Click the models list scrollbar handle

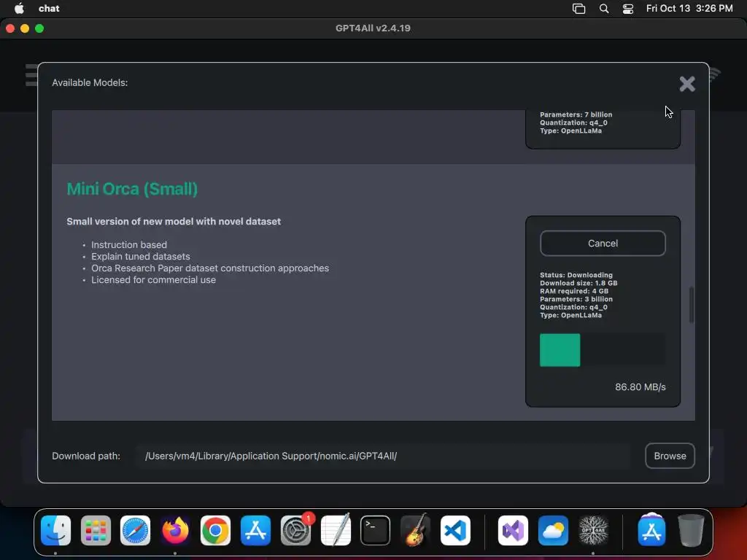[x=692, y=306]
